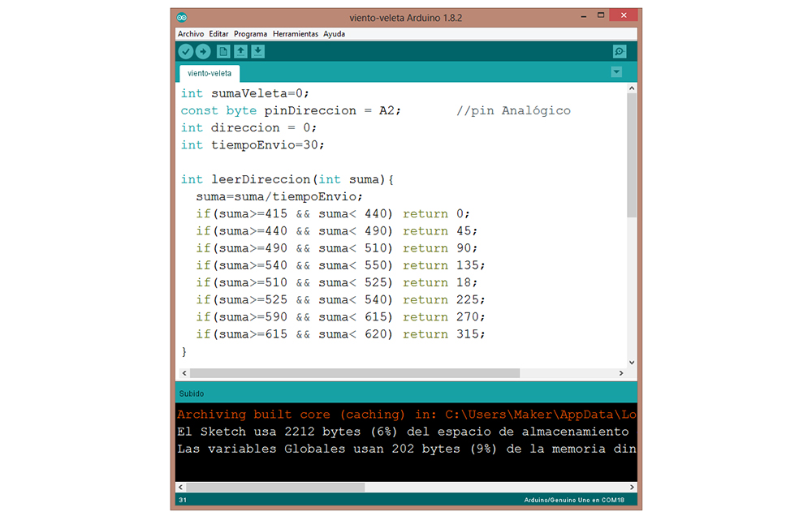Click editor horizontal scrollbar right arrow
Image resolution: width=812 pixels, height=516 pixels.
[622, 373]
